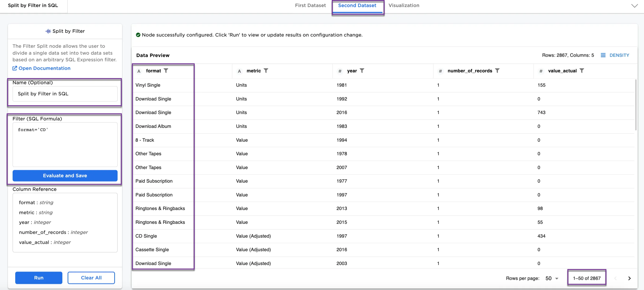The width and height of the screenshot is (644, 290).
Task: Click the Split by Filter node icon
Action: (x=48, y=31)
